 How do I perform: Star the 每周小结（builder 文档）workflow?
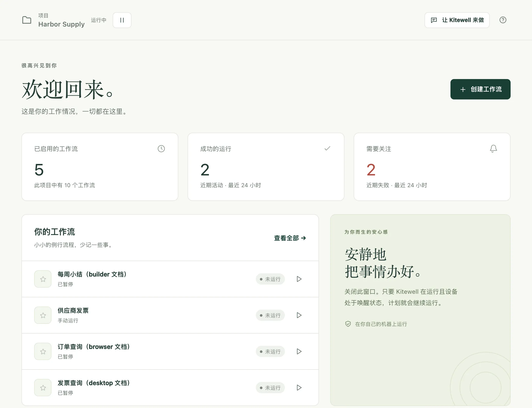tap(43, 279)
